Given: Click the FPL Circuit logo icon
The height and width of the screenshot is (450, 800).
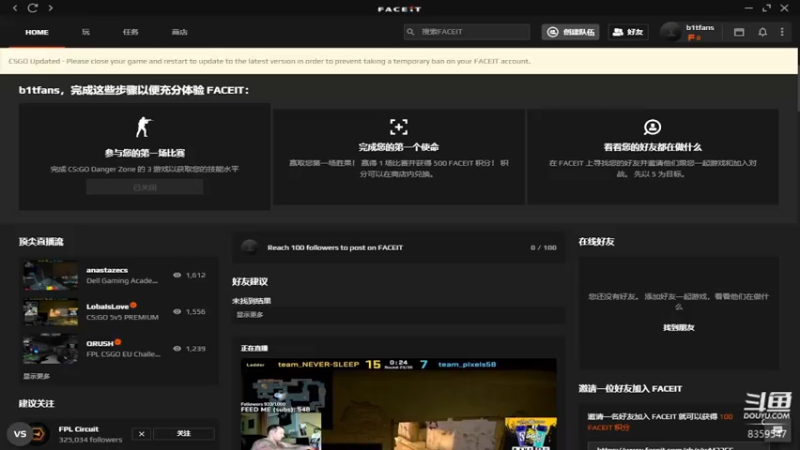Looking at the screenshot, I should coord(38,434).
